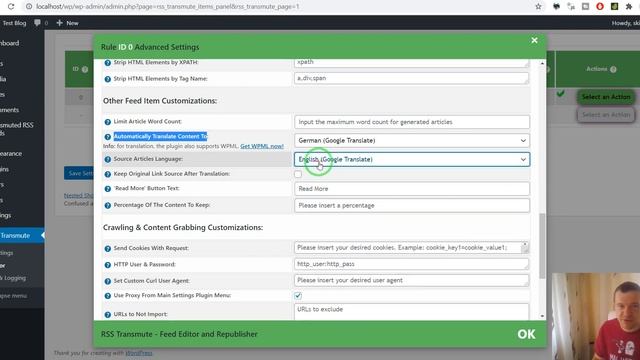Open the second row Select an Action dropdown
Image resolution: width=640 pixels, height=360 pixels.
606,115
